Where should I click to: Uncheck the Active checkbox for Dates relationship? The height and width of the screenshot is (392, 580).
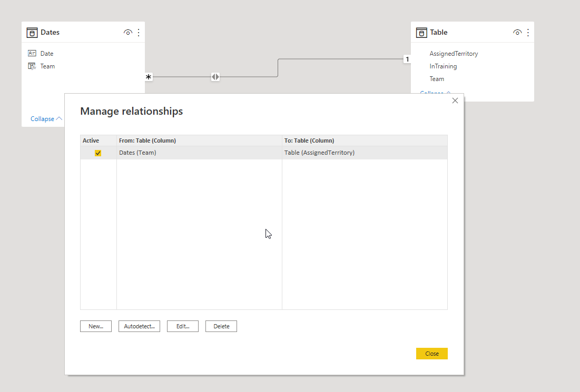pos(98,153)
